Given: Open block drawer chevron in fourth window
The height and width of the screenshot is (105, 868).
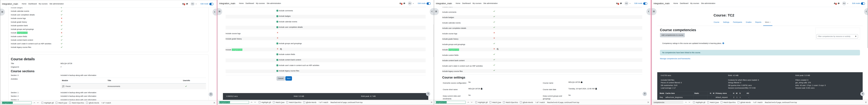Looking at the screenshot, I should coord(866,11).
